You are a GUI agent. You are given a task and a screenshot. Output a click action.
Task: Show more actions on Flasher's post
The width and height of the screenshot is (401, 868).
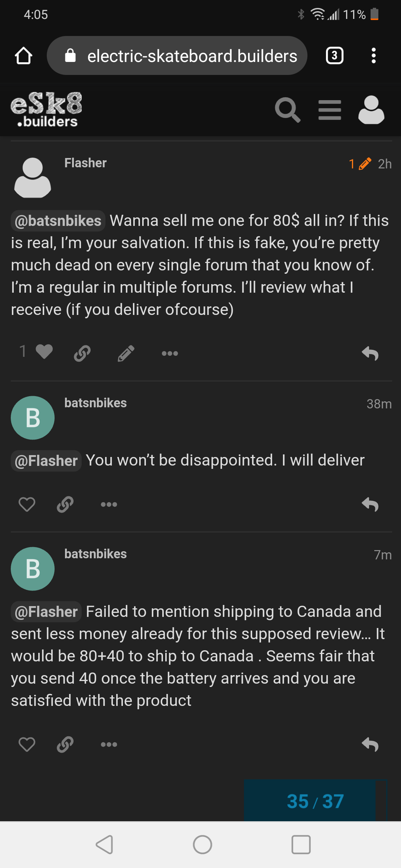(170, 354)
